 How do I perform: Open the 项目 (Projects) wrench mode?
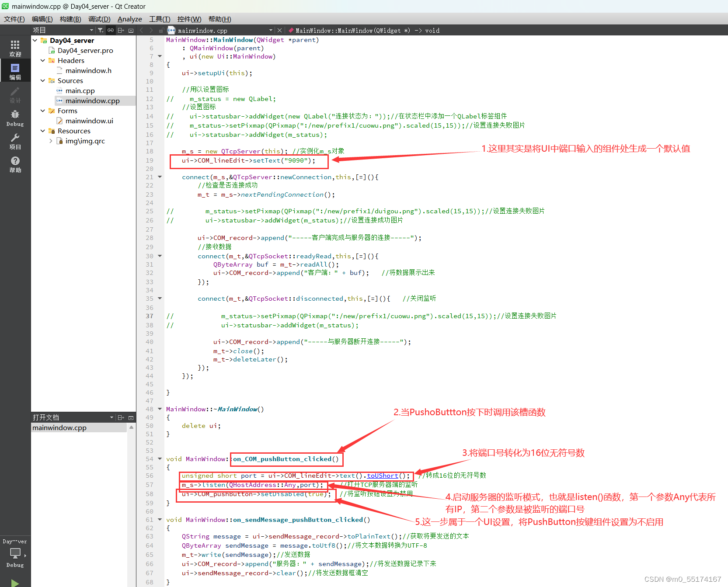tap(15, 141)
